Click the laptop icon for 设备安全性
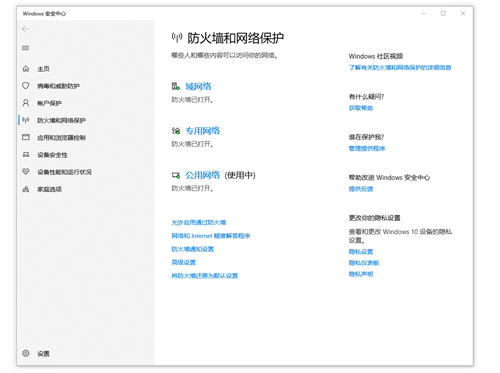 (x=26, y=155)
